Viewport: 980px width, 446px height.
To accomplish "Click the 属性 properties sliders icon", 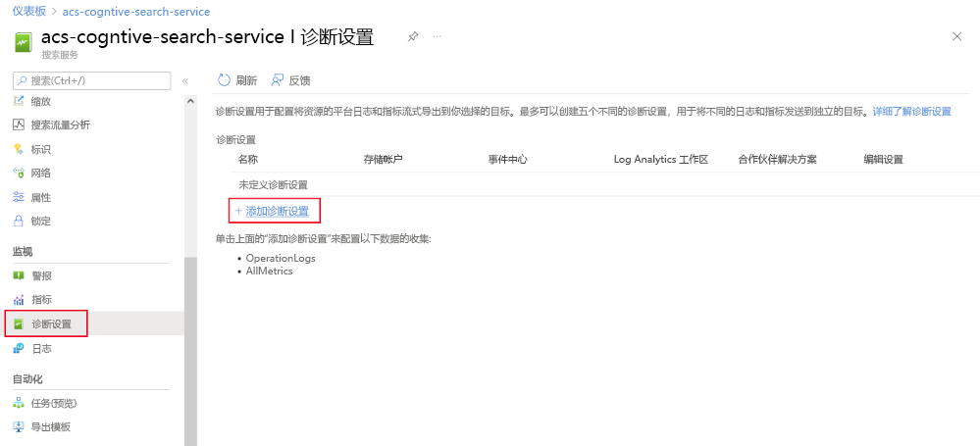I will click(19, 197).
